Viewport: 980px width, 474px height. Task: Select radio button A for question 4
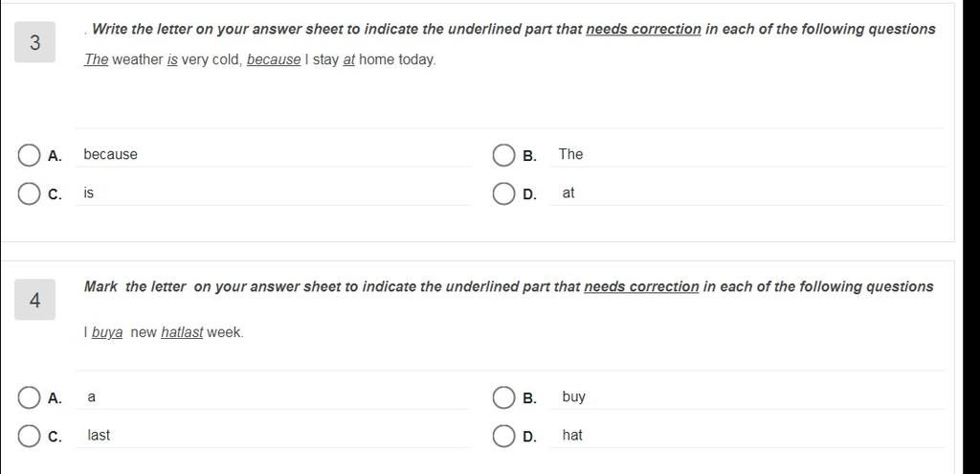point(28,397)
